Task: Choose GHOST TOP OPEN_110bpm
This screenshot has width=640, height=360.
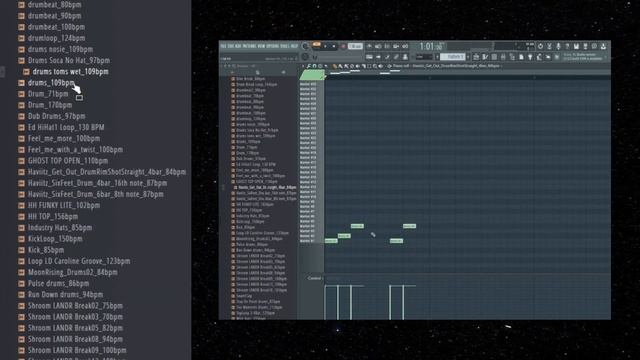Action: click(68, 161)
